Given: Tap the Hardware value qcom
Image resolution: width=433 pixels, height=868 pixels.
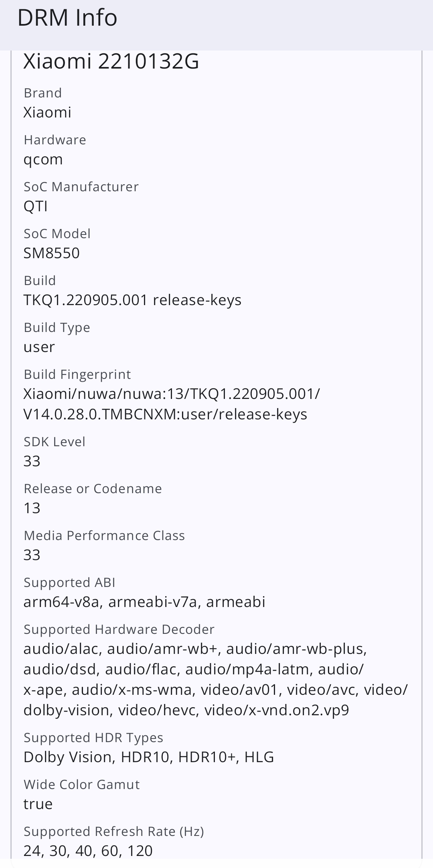Looking at the screenshot, I should coord(43,159).
